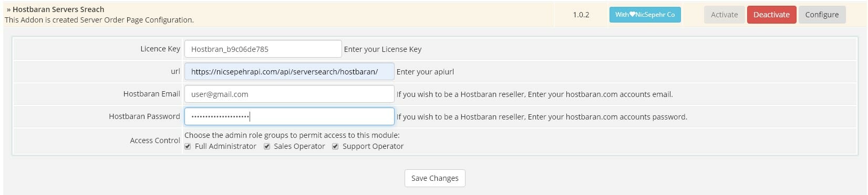Click the url input field
The width and height of the screenshot is (868, 195).
pos(289,72)
